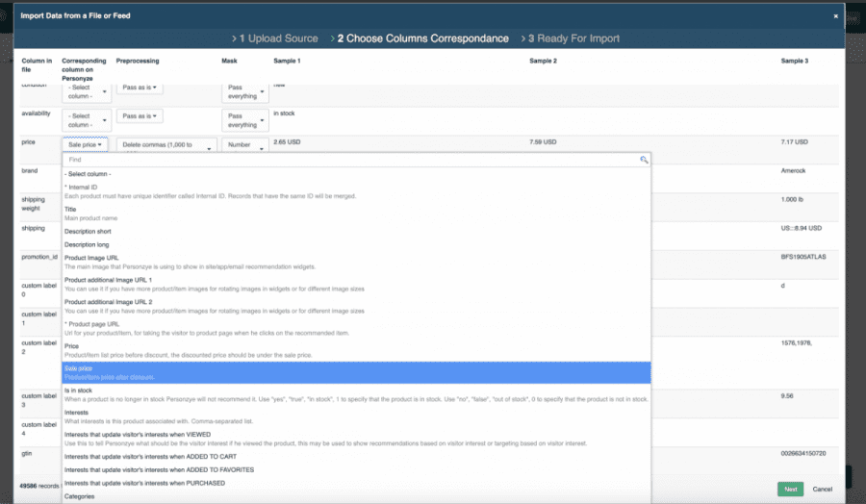Click the search magnifier icon in Find box
The width and height of the screenshot is (866, 504).
(x=644, y=160)
